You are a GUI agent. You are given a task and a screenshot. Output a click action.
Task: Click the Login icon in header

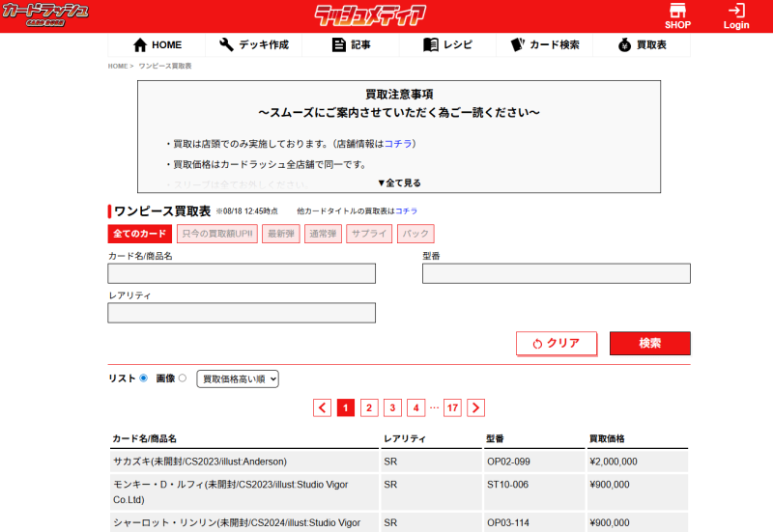[736, 12]
